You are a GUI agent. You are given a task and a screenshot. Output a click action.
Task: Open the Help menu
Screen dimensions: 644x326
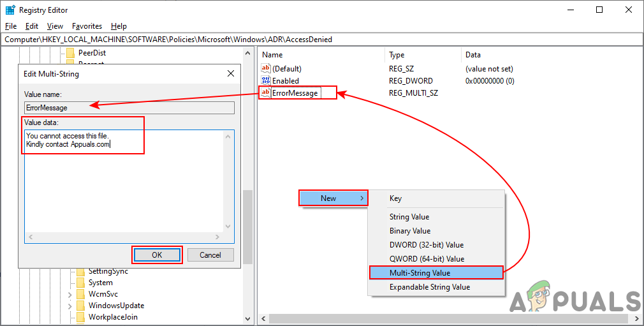pyautogui.click(x=119, y=26)
